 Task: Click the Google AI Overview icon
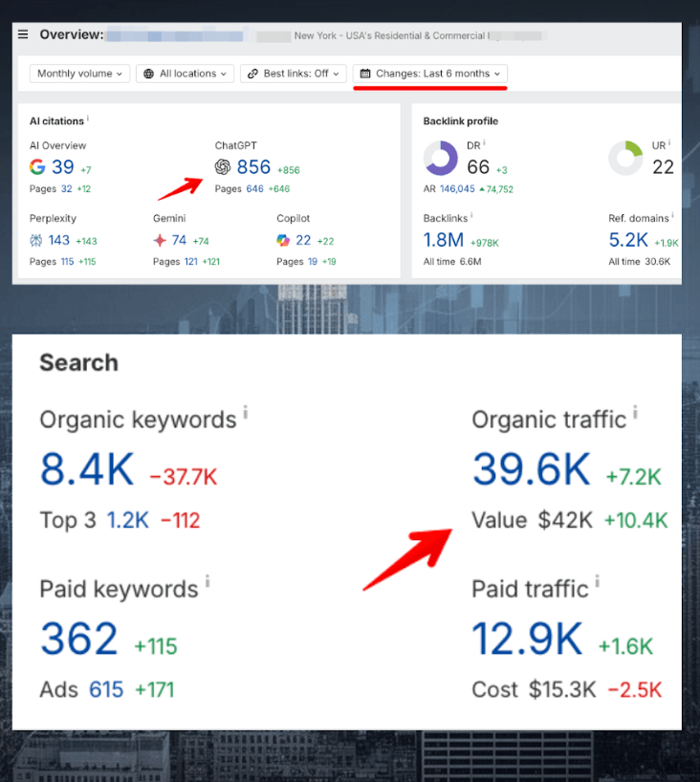pos(37,167)
